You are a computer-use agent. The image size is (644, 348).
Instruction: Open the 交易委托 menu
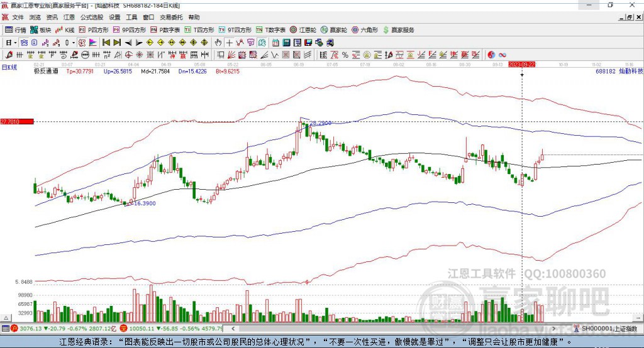point(171,17)
